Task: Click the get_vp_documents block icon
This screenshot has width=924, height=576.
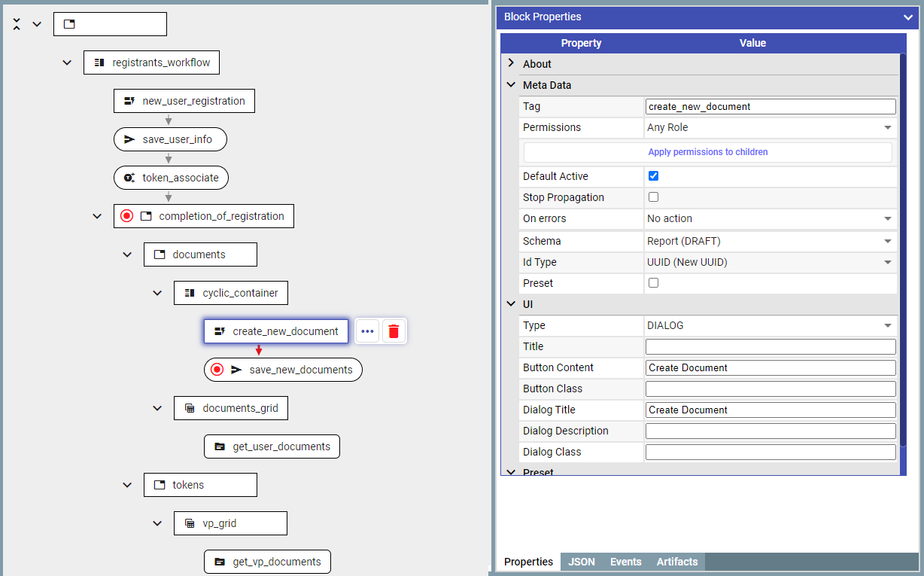Action: 220,562
